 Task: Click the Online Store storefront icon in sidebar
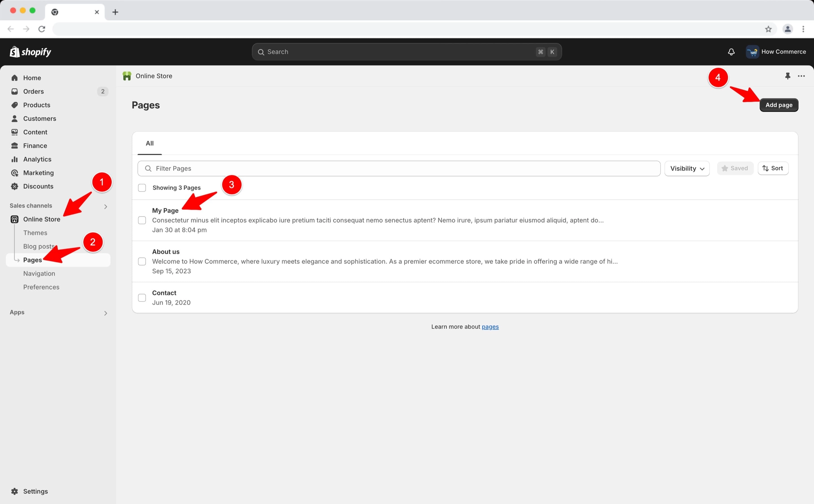pos(14,219)
